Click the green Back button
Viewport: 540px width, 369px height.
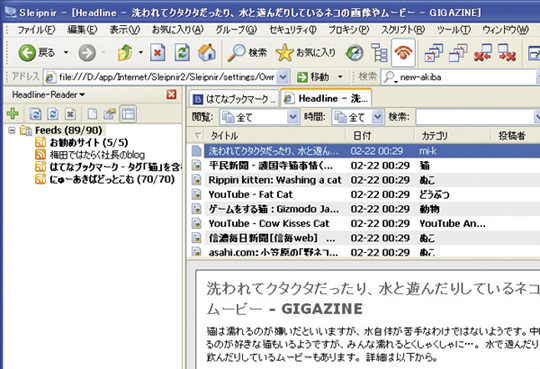click(37, 53)
